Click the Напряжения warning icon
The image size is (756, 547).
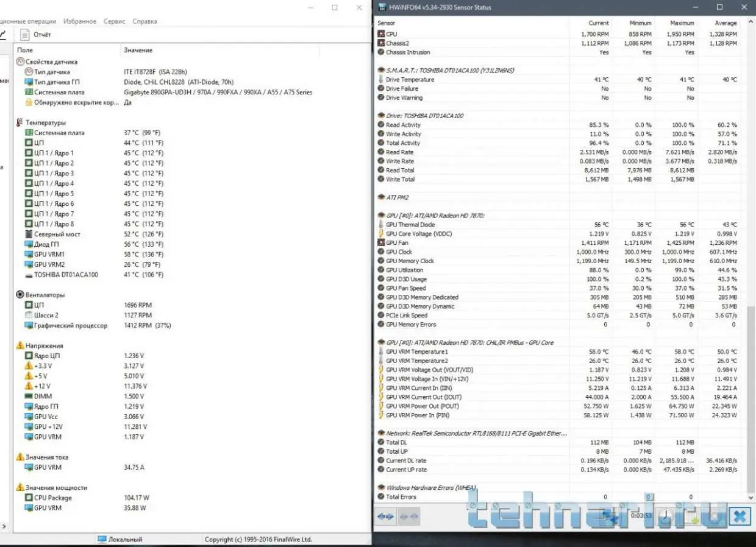(20, 345)
